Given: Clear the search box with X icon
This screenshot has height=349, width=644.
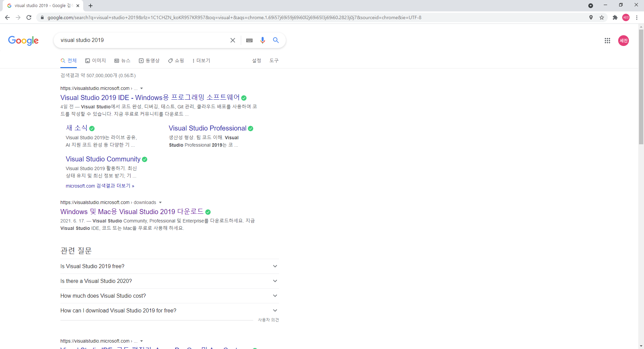Looking at the screenshot, I should [233, 40].
